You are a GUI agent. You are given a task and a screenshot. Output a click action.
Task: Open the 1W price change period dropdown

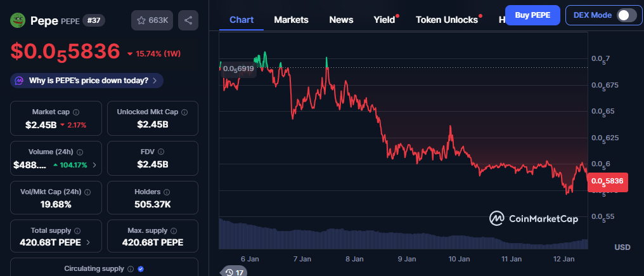pyautogui.click(x=153, y=54)
